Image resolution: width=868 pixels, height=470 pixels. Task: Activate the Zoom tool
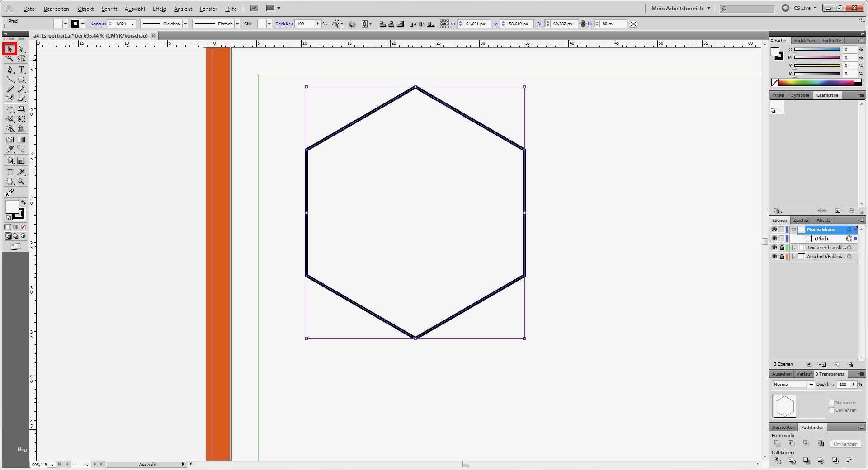(21, 182)
